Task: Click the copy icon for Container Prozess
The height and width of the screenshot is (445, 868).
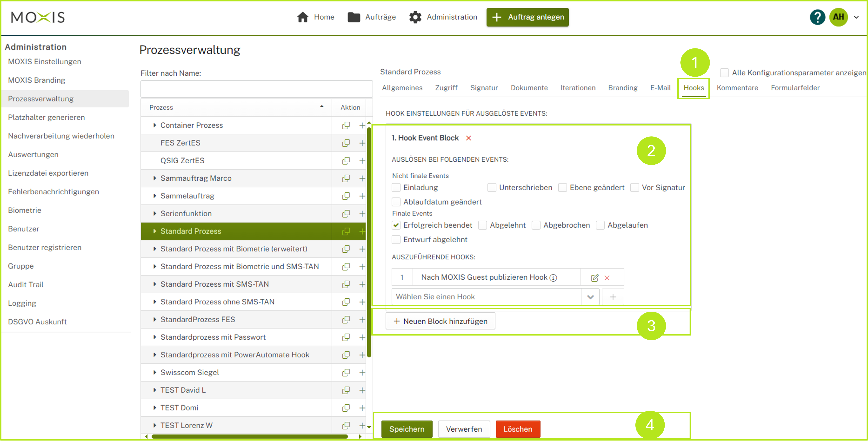Action: pyautogui.click(x=346, y=125)
